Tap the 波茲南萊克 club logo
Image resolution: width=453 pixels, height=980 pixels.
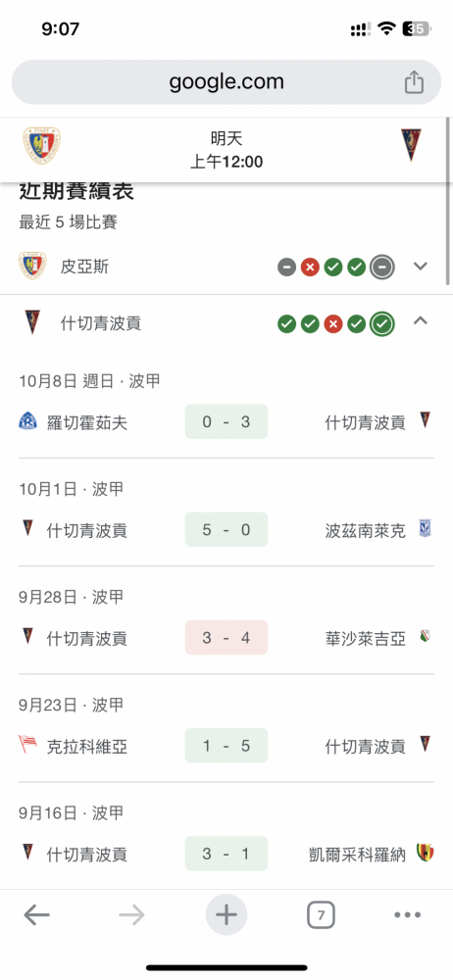(x=427, y=529)
